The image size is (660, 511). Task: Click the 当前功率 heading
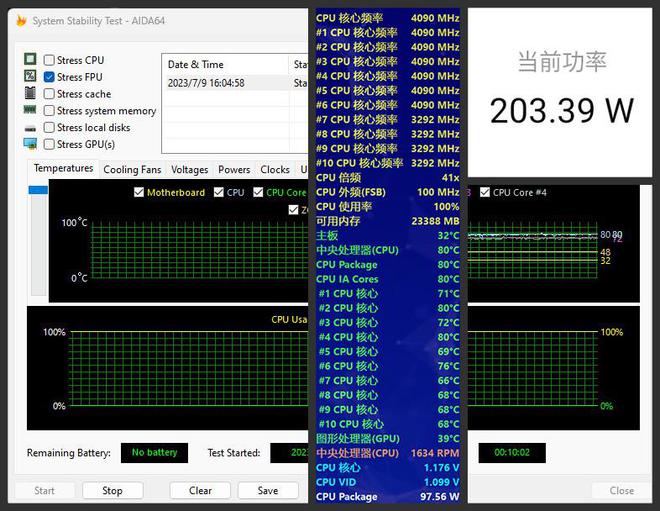562,61
